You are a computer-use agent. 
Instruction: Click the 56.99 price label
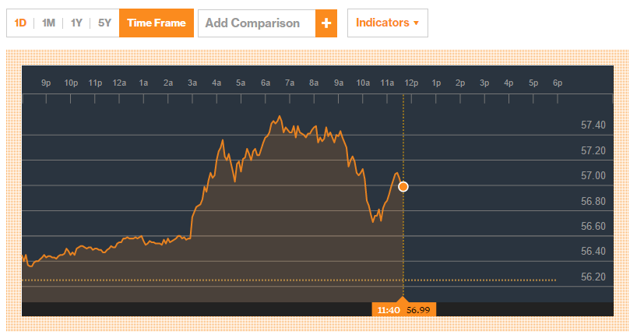coord(419,310)
